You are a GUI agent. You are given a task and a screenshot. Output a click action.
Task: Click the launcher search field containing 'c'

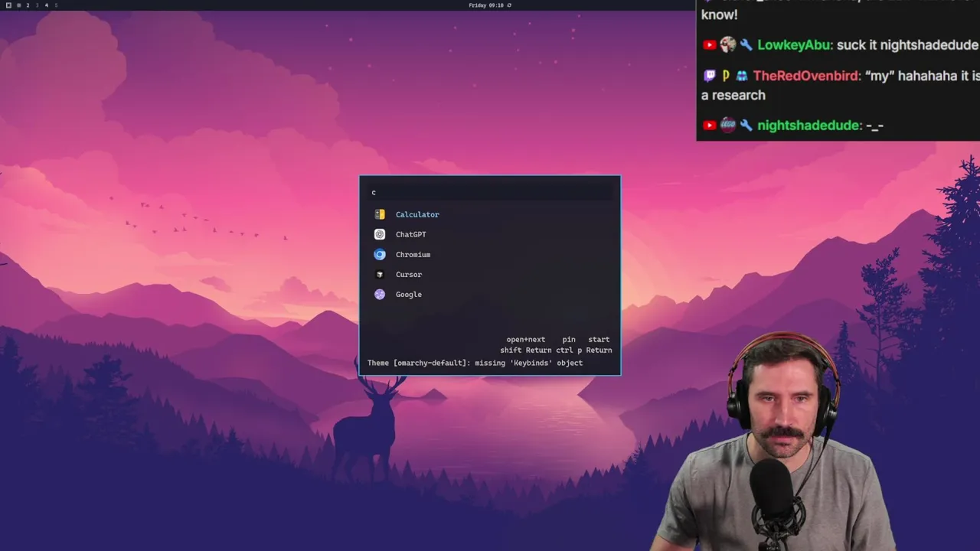click(x=490, y=192)
